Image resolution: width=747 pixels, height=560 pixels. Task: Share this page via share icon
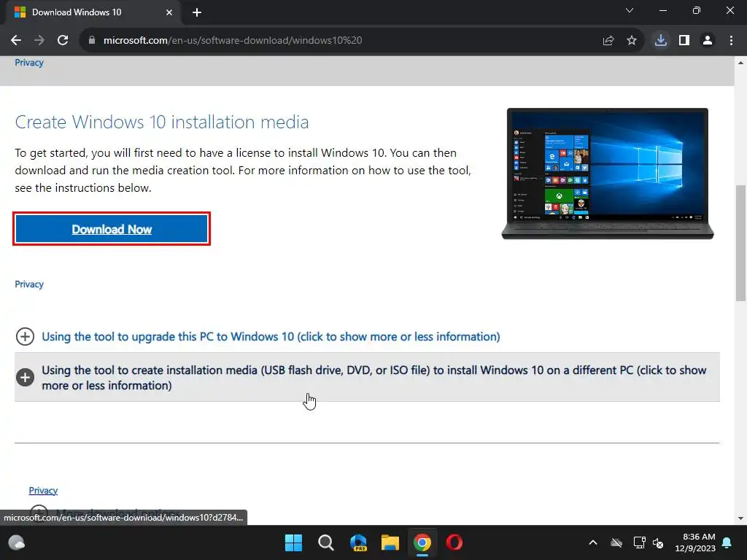click(x=608, y=41)
